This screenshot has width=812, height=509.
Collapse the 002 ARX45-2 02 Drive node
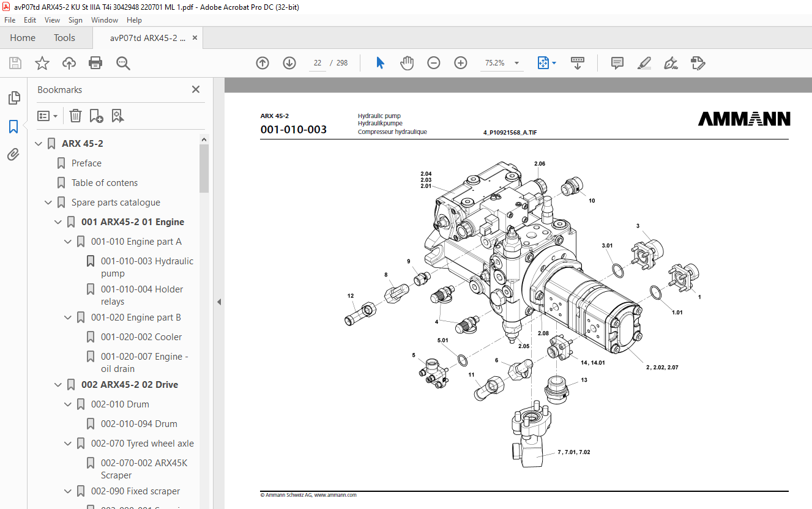(58, 385)
